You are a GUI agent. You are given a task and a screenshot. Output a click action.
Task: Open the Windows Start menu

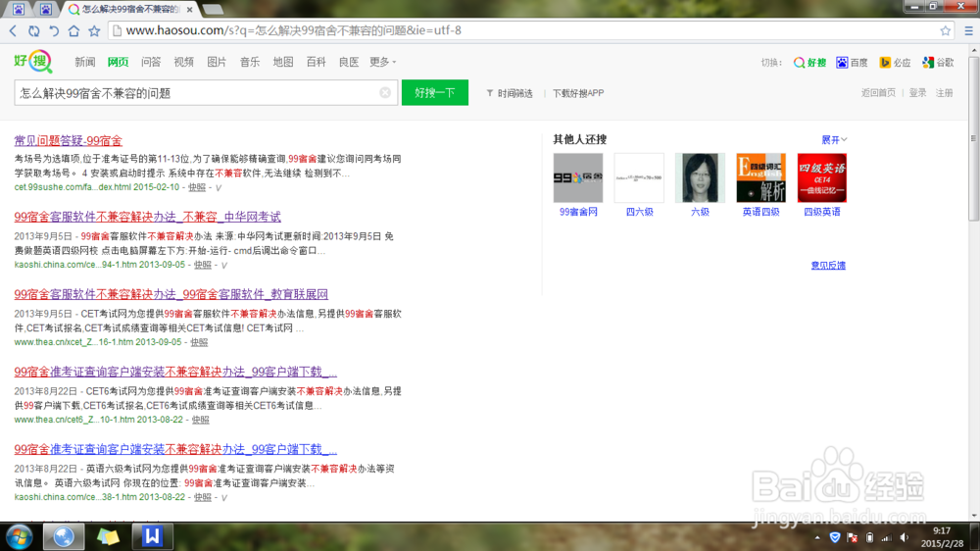tap(19, 536)
